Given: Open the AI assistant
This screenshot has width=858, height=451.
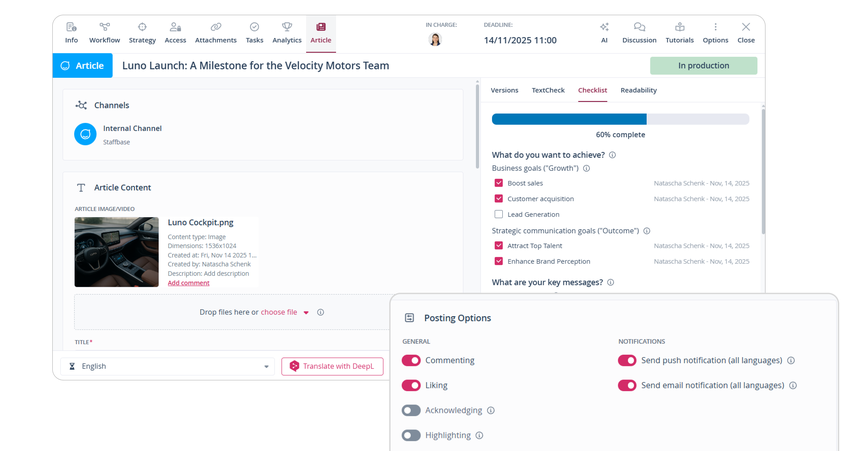Looking at the screenshot, I should pos(604,33).
